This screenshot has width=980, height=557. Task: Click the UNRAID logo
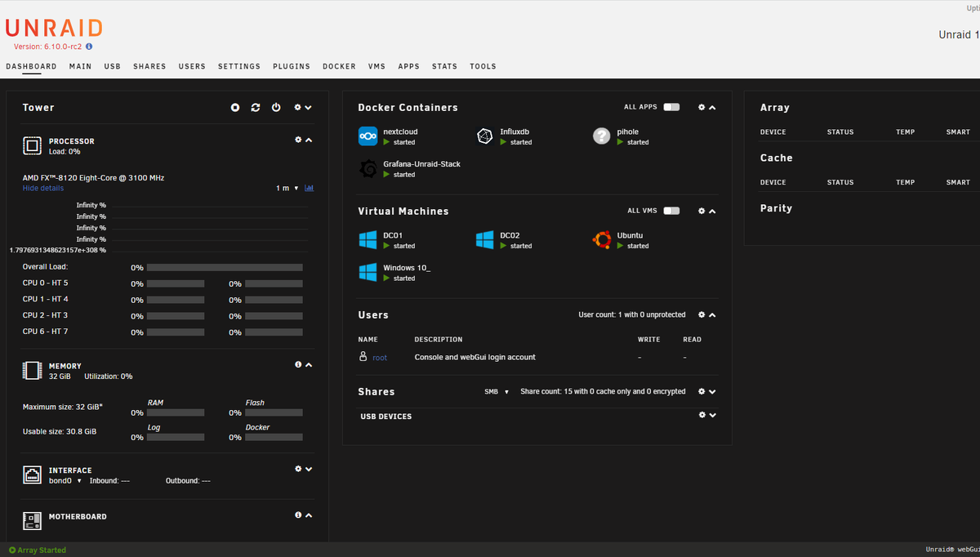point(54,28)
